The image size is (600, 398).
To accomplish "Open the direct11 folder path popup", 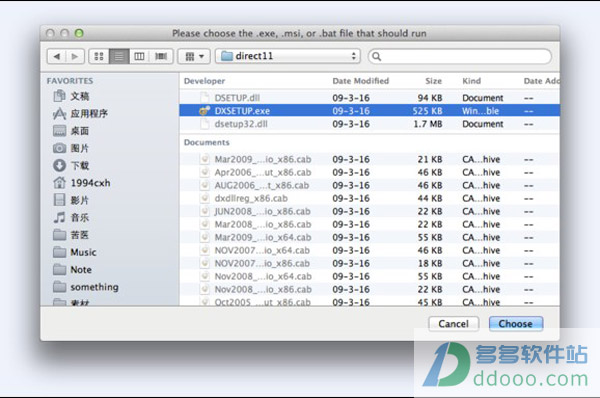I will [x=288, y=56].
